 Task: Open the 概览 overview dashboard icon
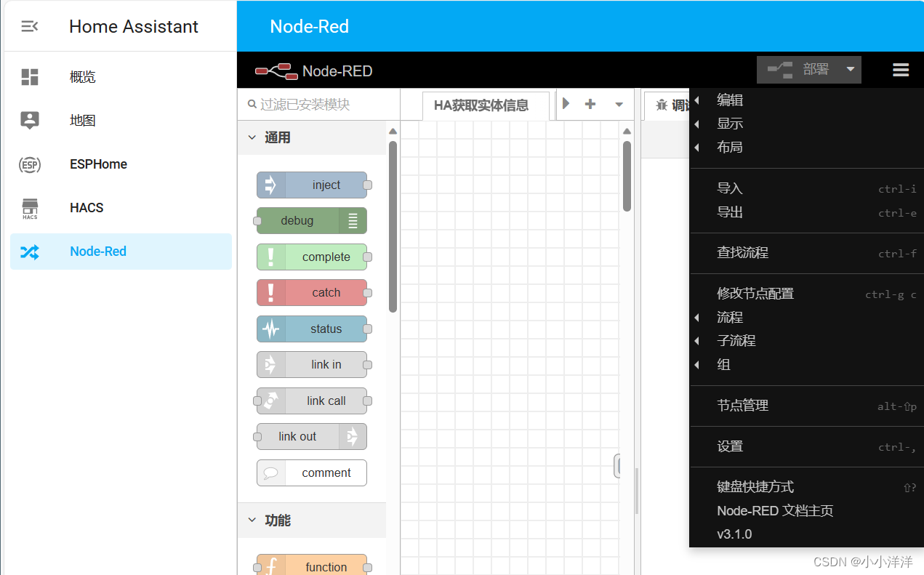tap(30, 77)
